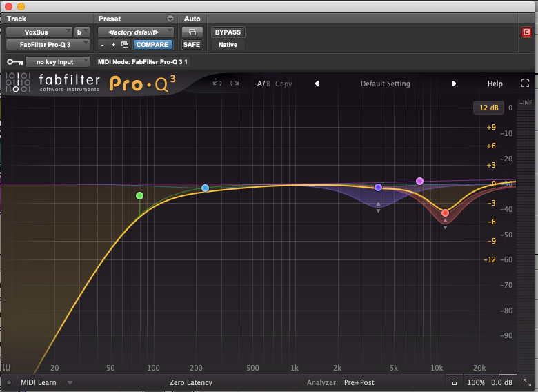The width and height of the screenshot is (538, 392).
Task: Open the VoxBus track selector dropdown
Action: [39, 32]
